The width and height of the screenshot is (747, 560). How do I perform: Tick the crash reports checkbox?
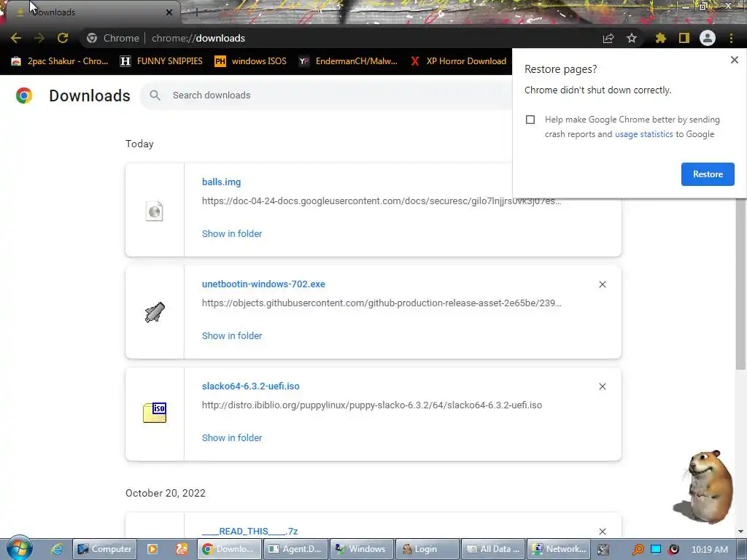530,120
